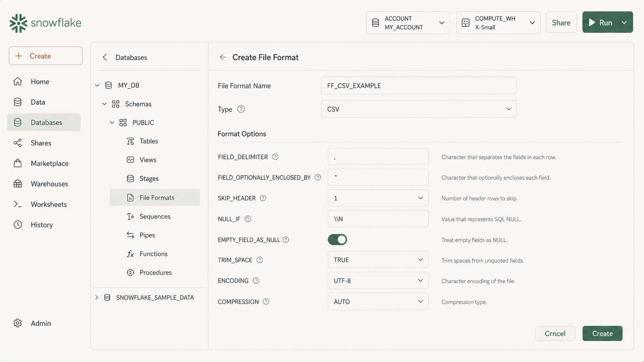The width and height of the screenshot is (644, 362).
Task: Click the back arrow beside Create File Format
Action: tap(223, 57)
